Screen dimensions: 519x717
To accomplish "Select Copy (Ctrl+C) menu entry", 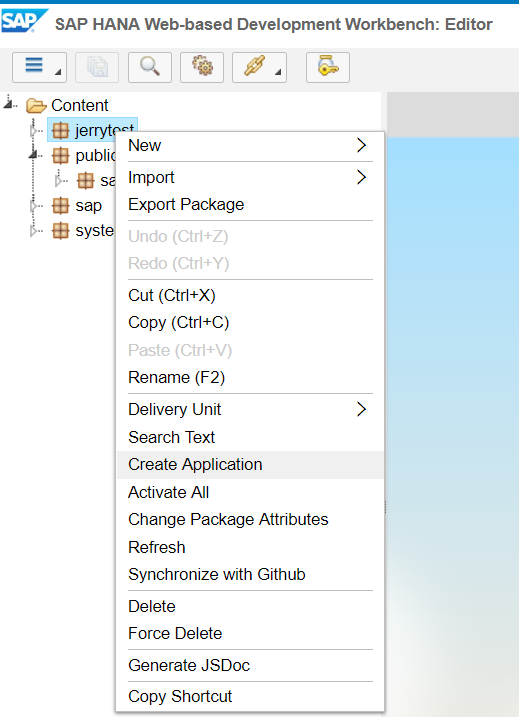I will coord(250,323).
